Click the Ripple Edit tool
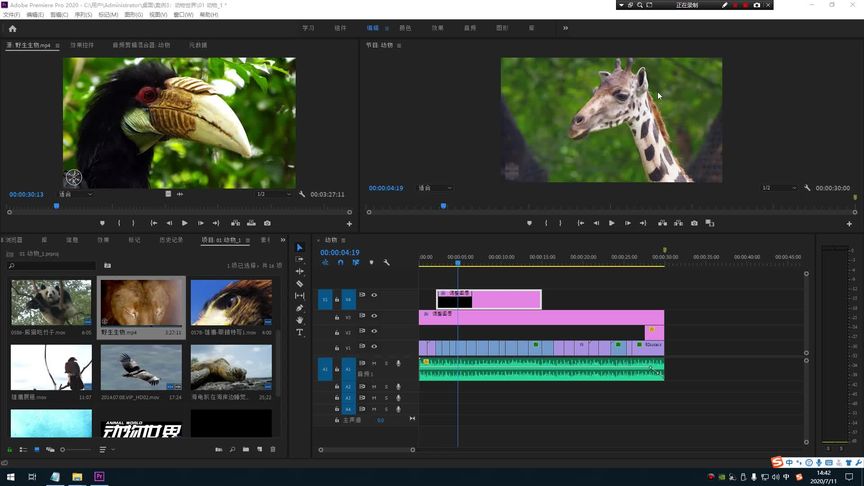The width and height of the screenshot is (864, 486). pyautogui.click(x=300, y=271)
